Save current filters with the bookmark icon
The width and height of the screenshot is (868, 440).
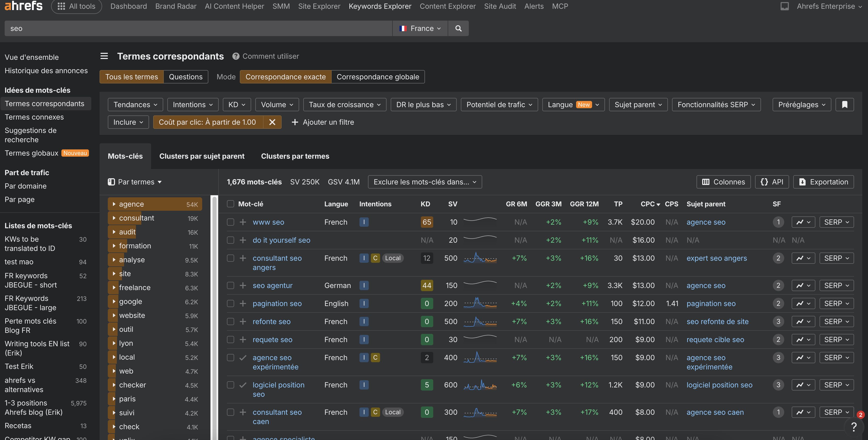tap(845, 104)
